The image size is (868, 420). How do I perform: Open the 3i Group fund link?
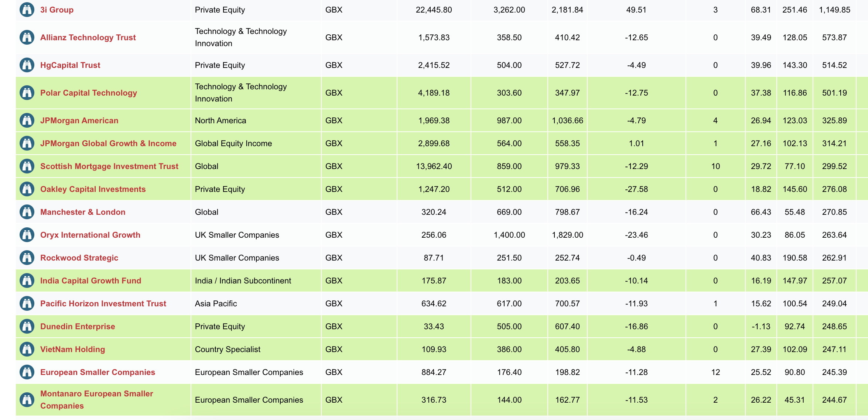[x=57, y=10]
